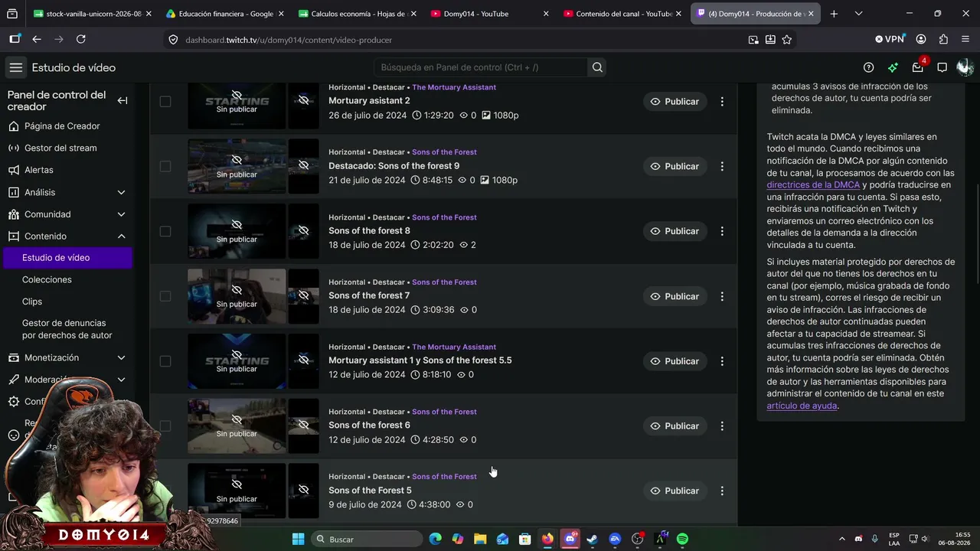
Task: Open the Sons of the forest 7 thumbnail
Action: point(237,296)
